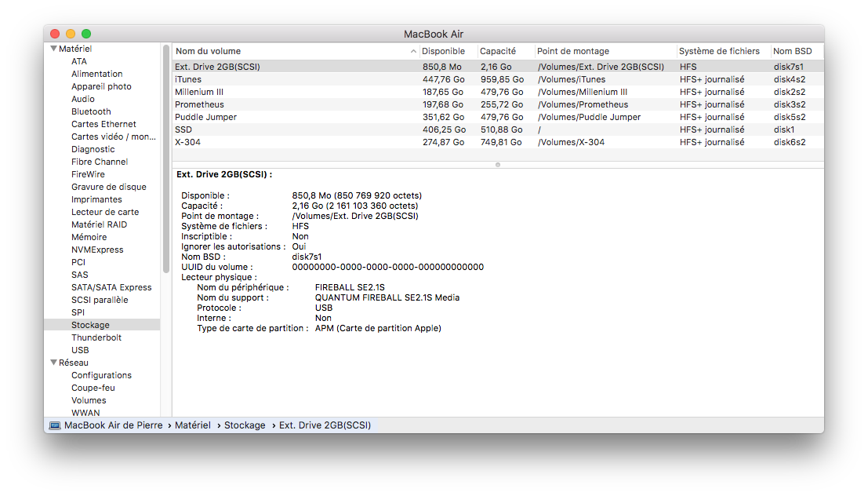Select Volumes under Réseau

pyautogui.click(x=89, y=400)
